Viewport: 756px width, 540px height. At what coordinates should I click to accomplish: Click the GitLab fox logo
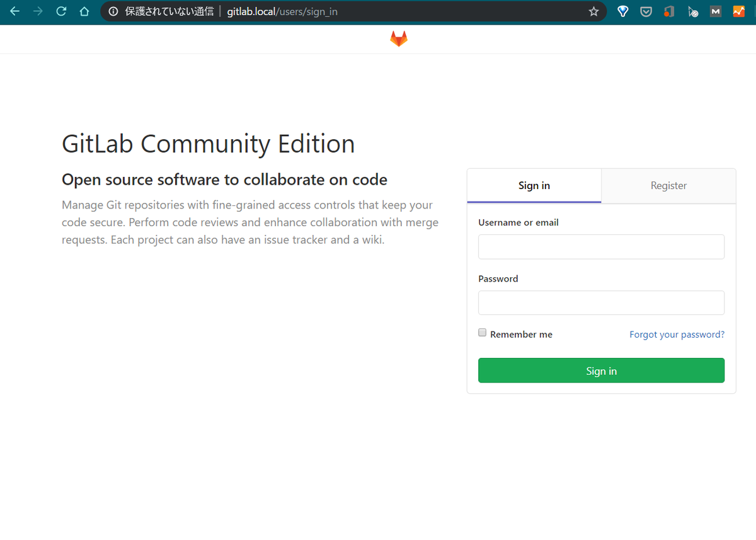tap(399, 39)
